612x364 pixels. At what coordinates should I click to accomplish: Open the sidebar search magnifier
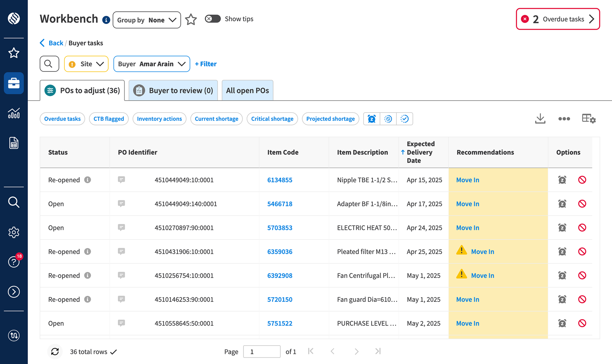pos(14,202)
